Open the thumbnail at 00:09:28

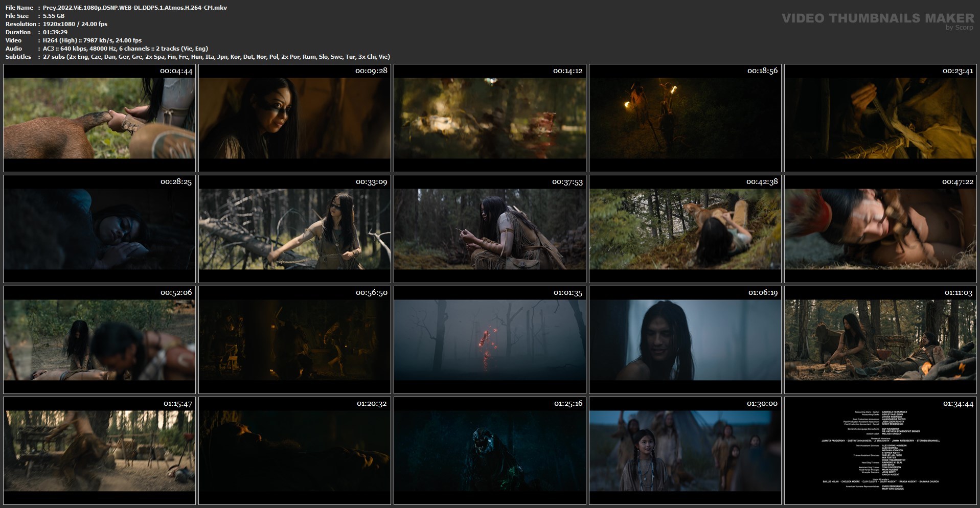[294, 118]
